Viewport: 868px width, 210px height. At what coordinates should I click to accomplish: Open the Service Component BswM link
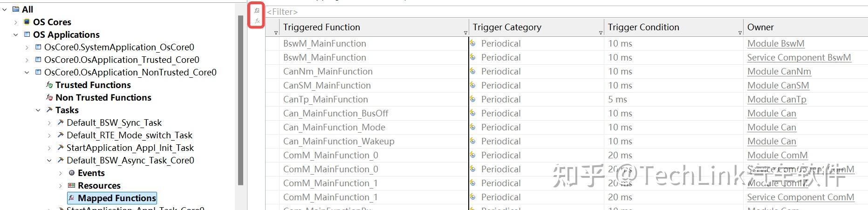tap(799, 57)
